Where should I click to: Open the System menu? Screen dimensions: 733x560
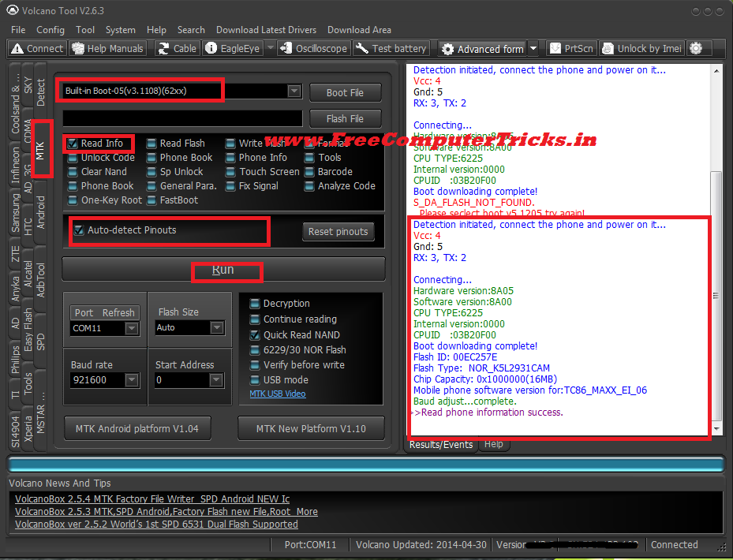[120, 30]
